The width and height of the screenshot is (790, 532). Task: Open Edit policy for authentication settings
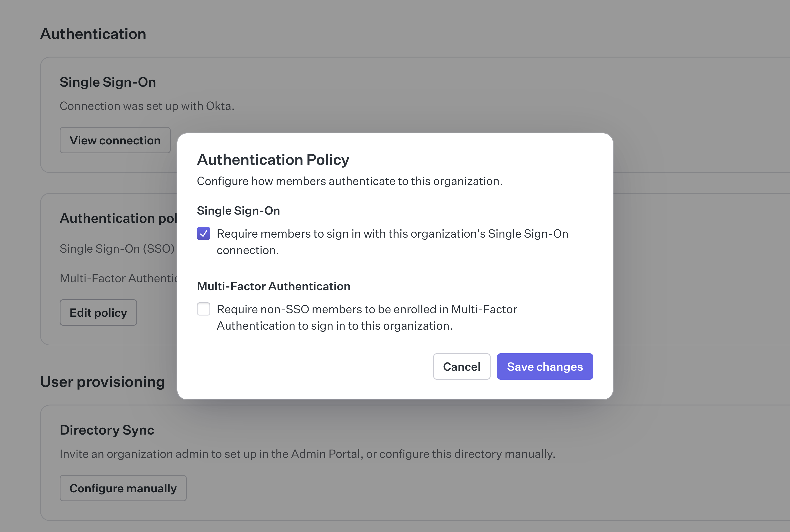98,312
